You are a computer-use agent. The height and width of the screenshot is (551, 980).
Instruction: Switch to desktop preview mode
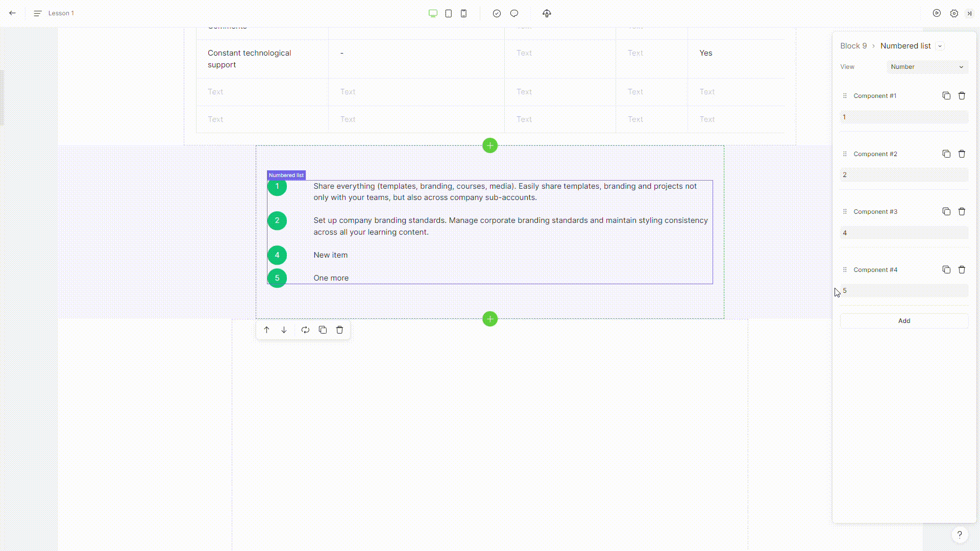click(433, 13)
